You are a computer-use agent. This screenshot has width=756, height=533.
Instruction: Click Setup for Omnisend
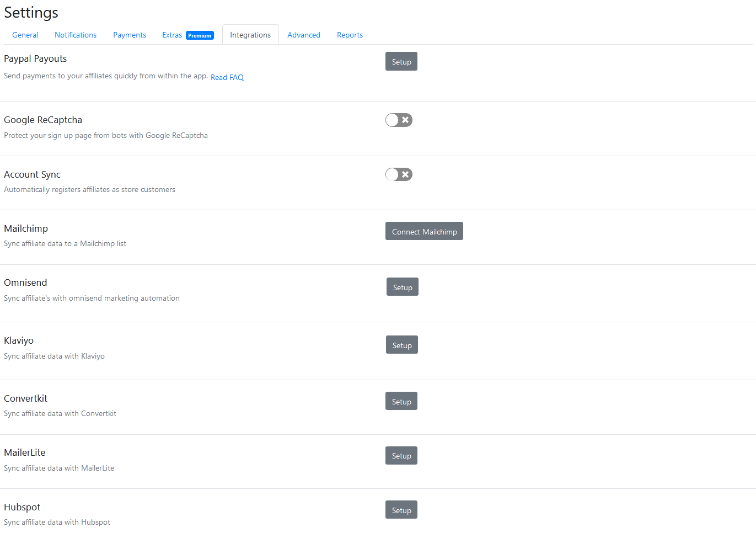[x=403, y=287]
